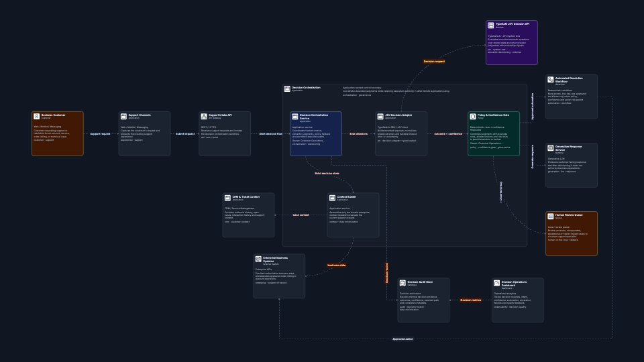This screenshot has height=362, width=644.
Task: Click the Human Review Queue list icon
Action: pyautogui.click(x=550, y=217)
